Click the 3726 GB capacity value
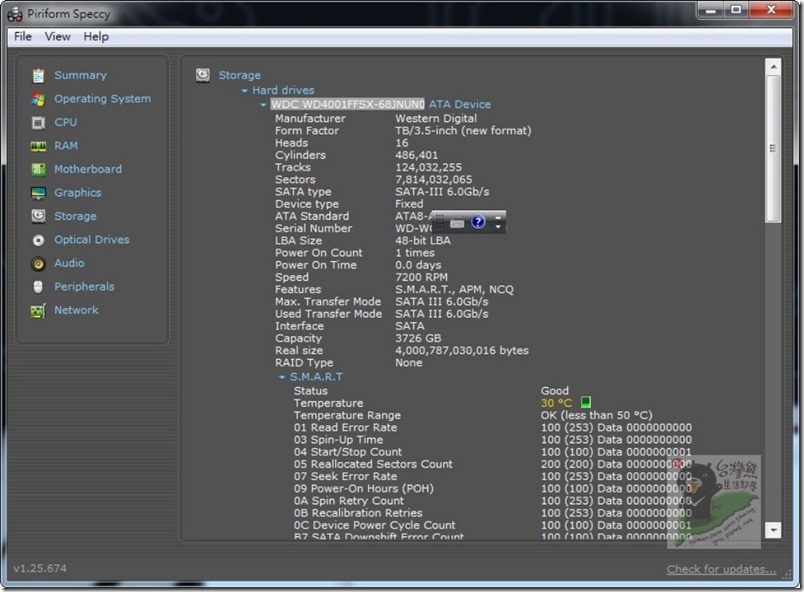This screenshot has height=592, width=804. (x=418, y=338)
